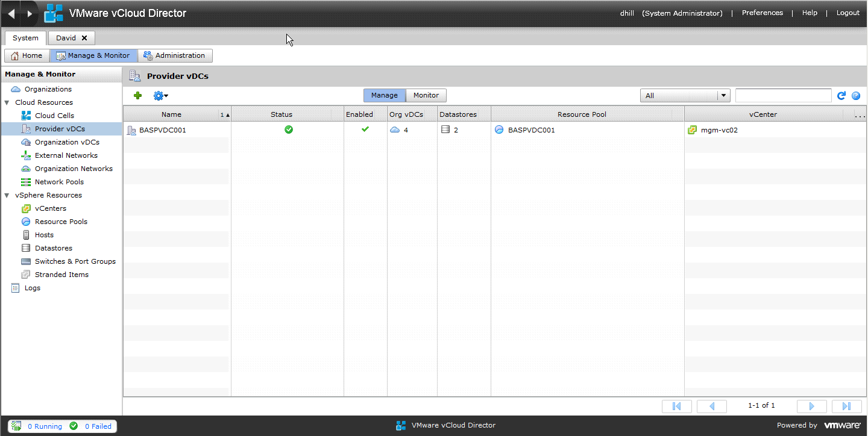
Task: Collapse the vSphere Resources tree section
Action: click(7, 195)
